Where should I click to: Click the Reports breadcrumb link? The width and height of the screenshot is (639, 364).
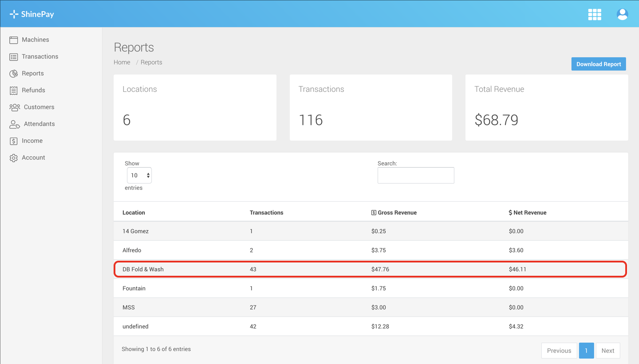coord(151,62)
